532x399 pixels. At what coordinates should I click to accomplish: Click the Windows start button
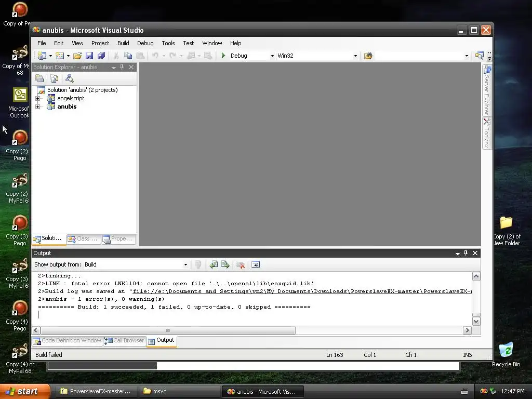point(25,391)
